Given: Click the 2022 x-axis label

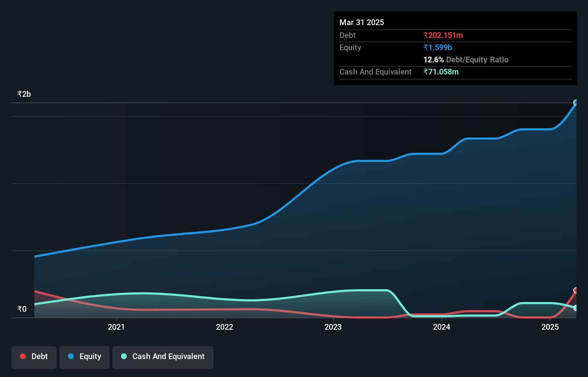Looking at the screenshot, I should pyautogui.click(x=225, y=327).
